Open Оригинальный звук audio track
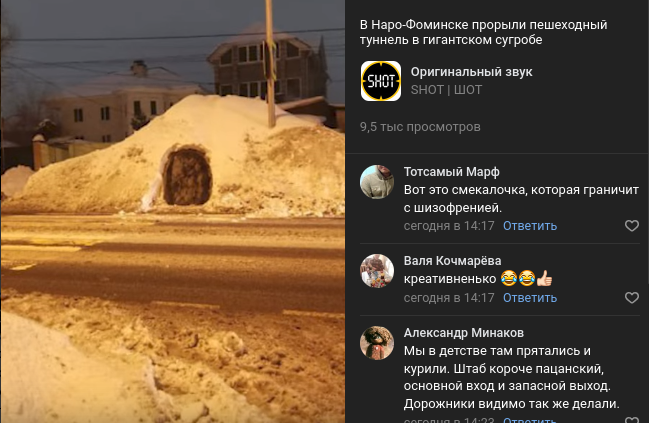This screenshot has width=649, height=423. [471, 72]
